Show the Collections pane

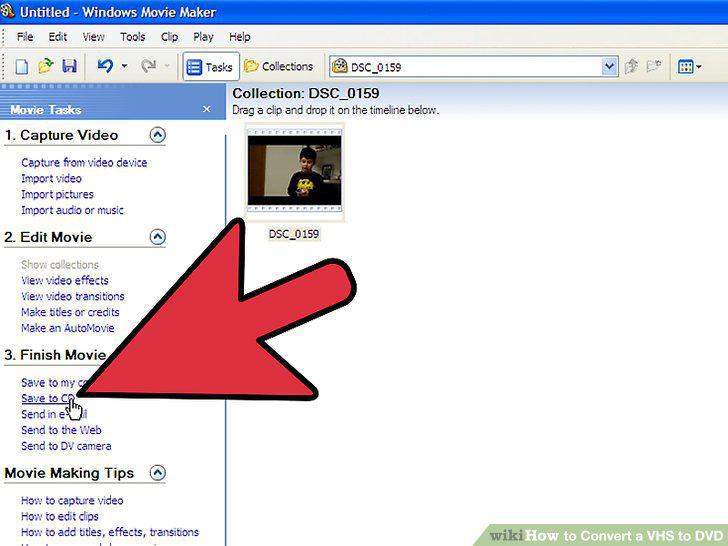tap(279, 66)
